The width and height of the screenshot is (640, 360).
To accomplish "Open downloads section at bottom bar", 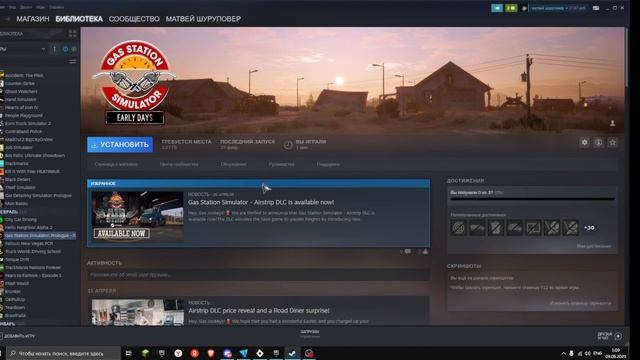I will [x=310, y=334].
